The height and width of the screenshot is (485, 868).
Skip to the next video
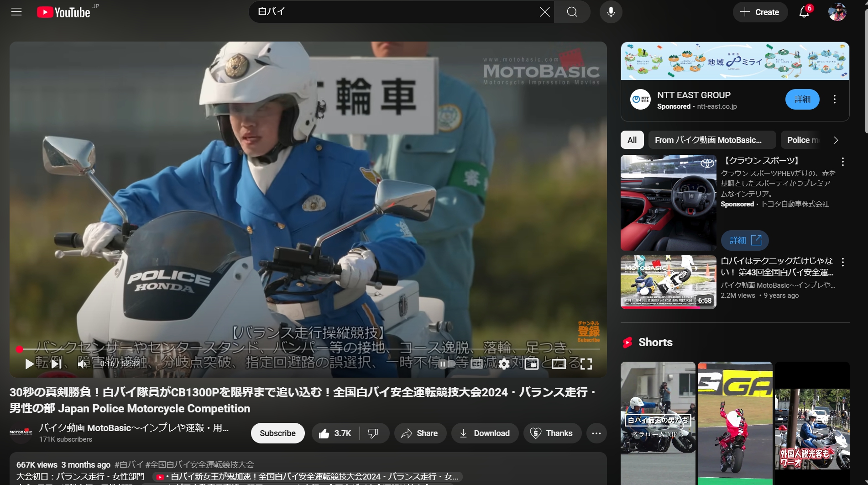click(x=57, y=364)
